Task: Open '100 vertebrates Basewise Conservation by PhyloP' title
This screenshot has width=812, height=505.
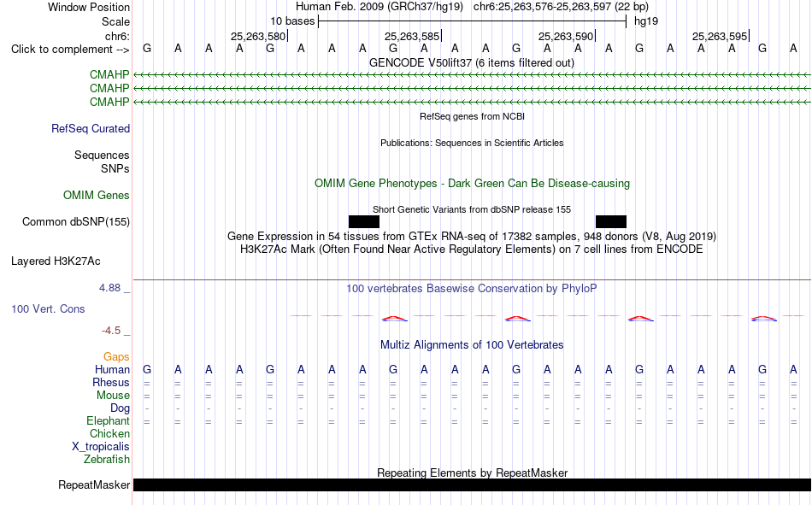Action: 472,289
